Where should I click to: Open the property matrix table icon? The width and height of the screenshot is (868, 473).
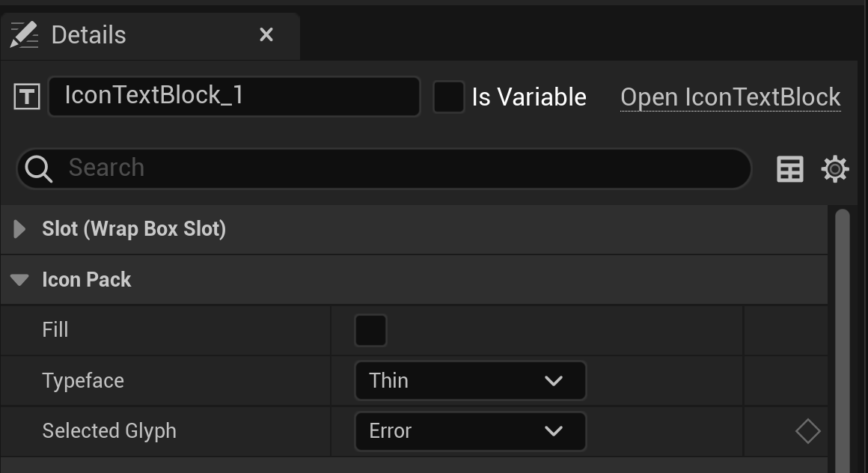click(x=790, y=169)
